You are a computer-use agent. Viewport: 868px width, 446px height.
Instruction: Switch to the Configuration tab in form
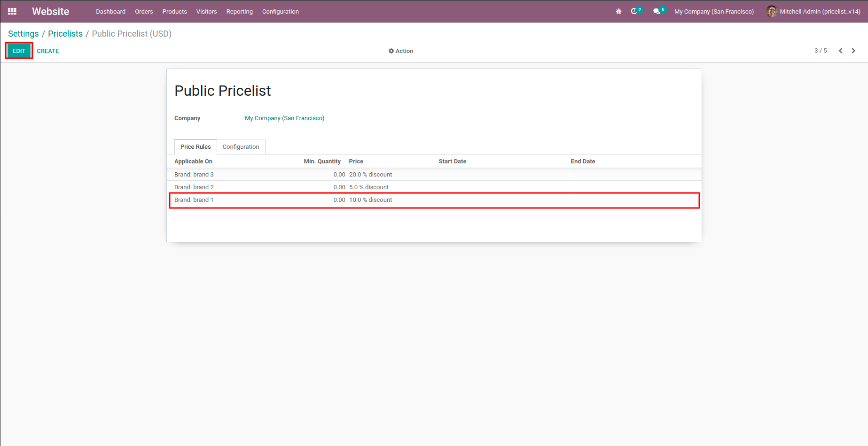coord(241,146)
